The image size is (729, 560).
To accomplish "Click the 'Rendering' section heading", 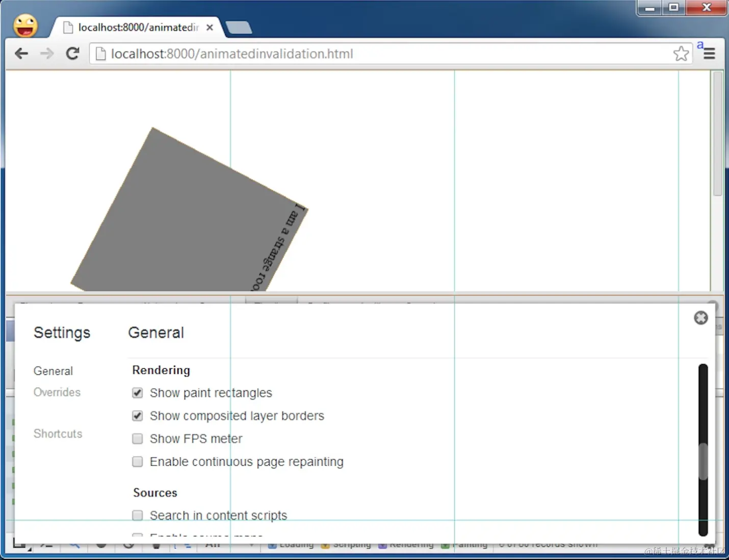I will click(161, 370).
